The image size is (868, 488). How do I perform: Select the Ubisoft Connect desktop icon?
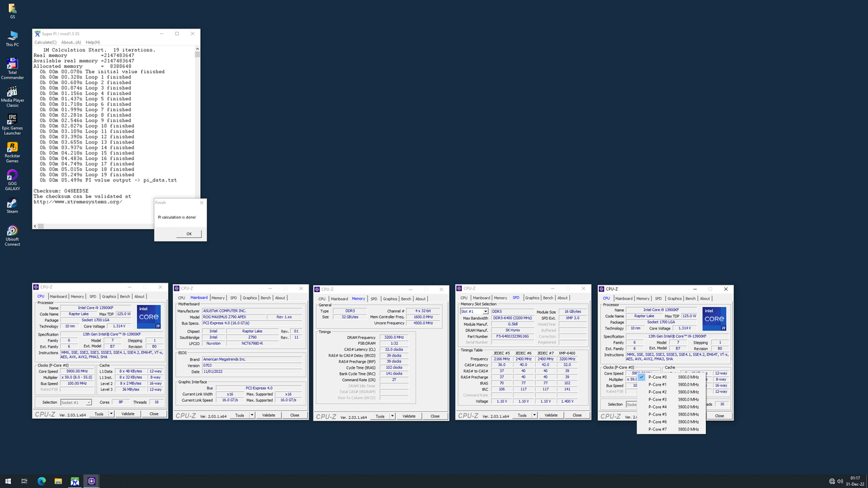(x=12, y=236)
